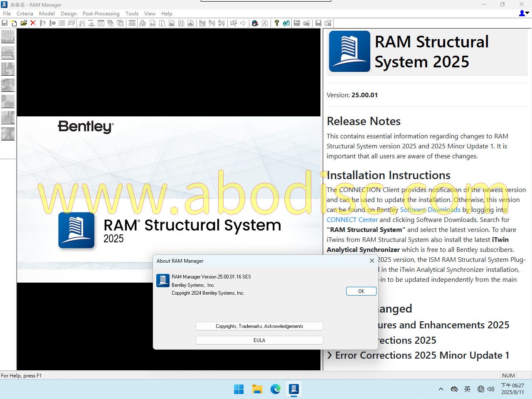Click the disabled Save floppy icon at toolbar start

point(5,23)
